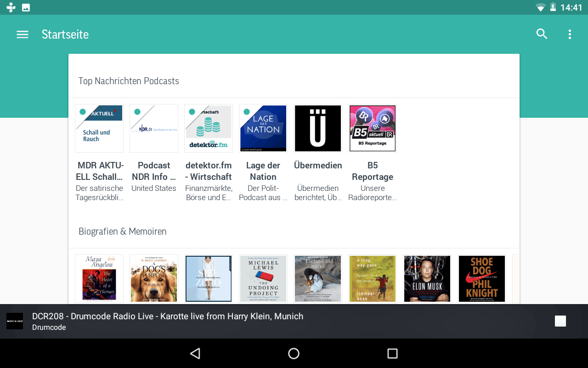Viewport: 588px width, 368px height.
Task: Open the Podcast NDR Info cover
Action: click(x=154, y=128)
